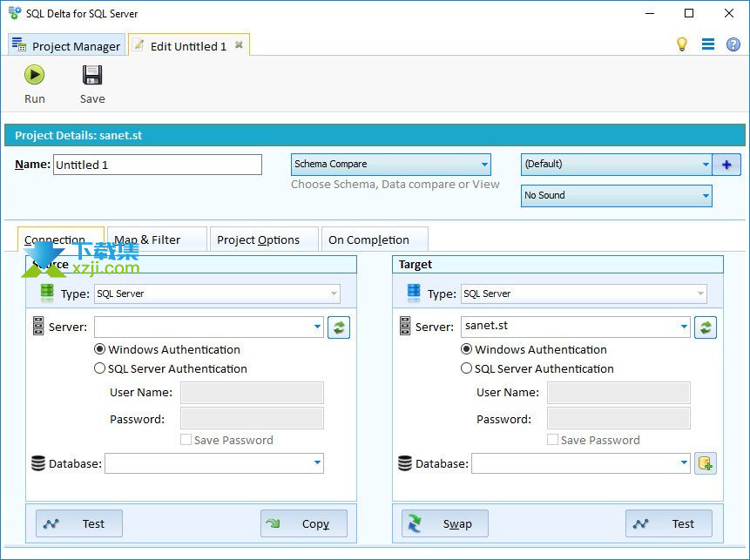
Task: Click the Target Database cylinder icon
Action: pyautogui.click(x=405, y=463)
